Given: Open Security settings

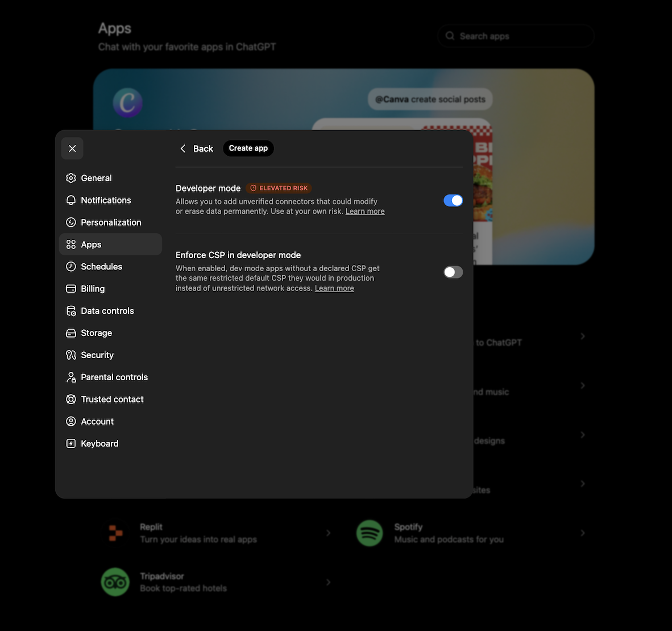Looking at the screenshot, I should (x=110, y=355).
